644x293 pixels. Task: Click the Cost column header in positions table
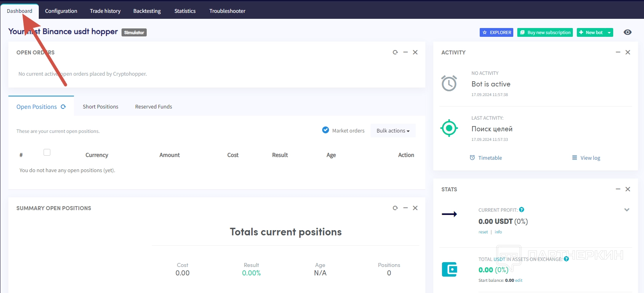(x=233, y=155)
